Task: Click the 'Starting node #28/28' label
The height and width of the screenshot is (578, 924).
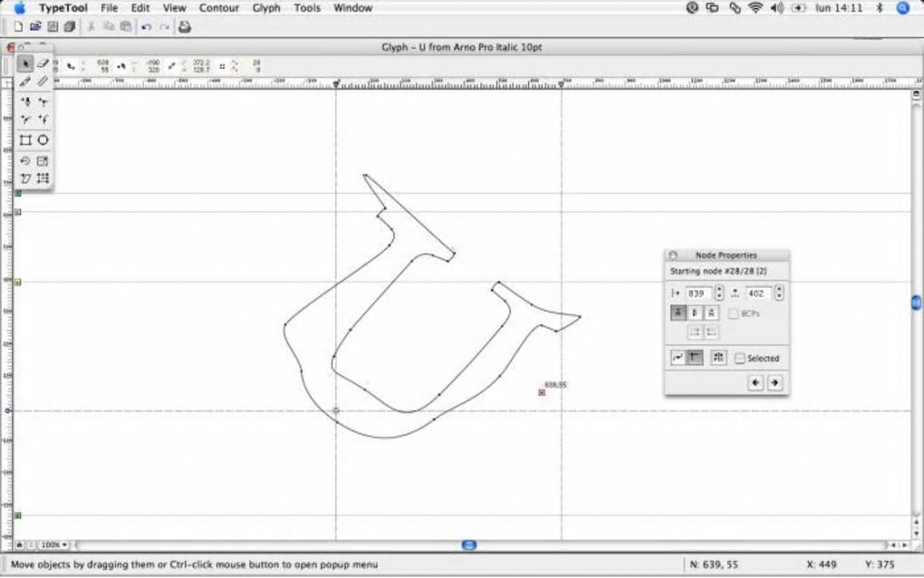Action: [x=718, y=271]
